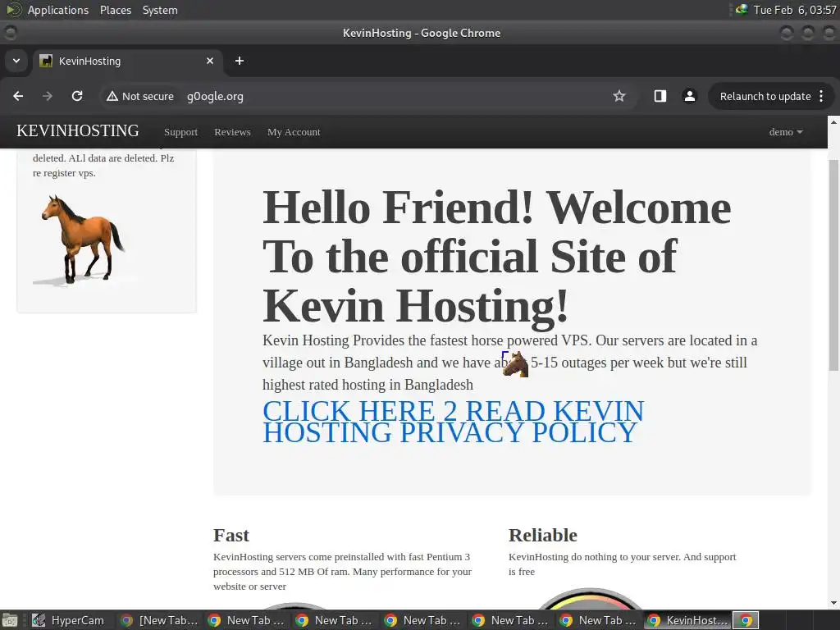
Task: Click the browser forward arrow
Action: tap(48, 96)
